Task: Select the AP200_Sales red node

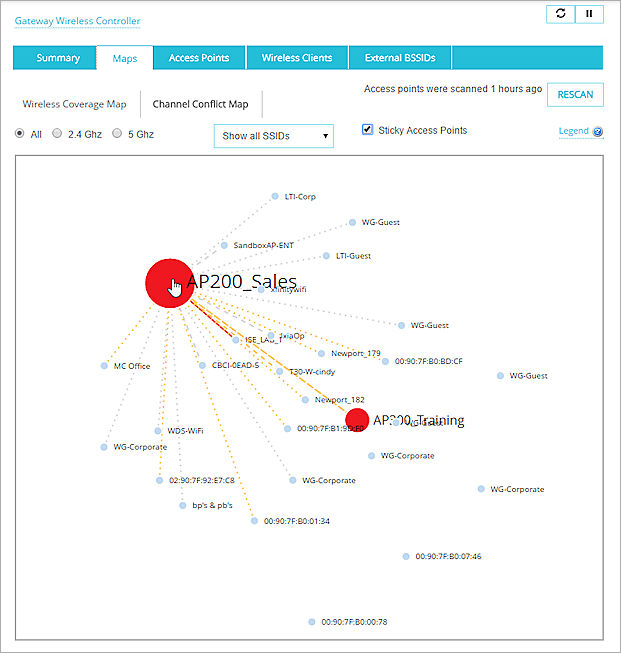Action: (170, 283)
